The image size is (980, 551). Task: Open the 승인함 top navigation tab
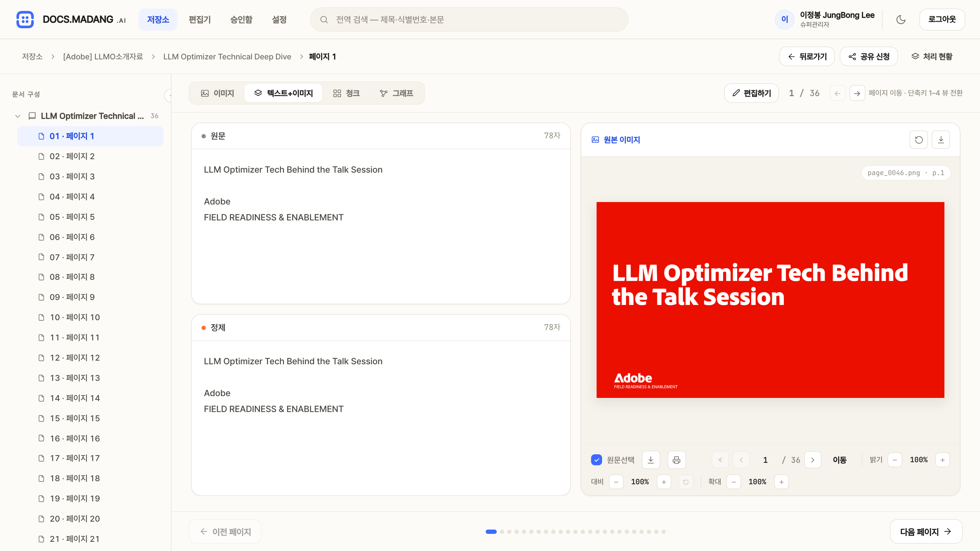241,19
